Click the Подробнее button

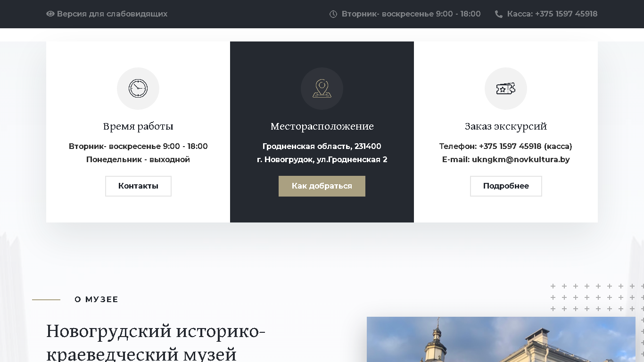click(x=506, y=186)
